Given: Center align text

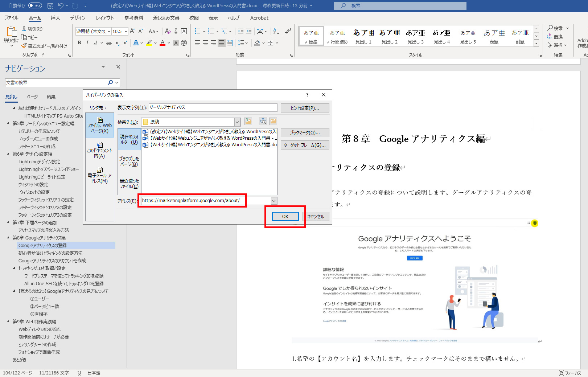Looking at the screenshot, I should [205, 43].
